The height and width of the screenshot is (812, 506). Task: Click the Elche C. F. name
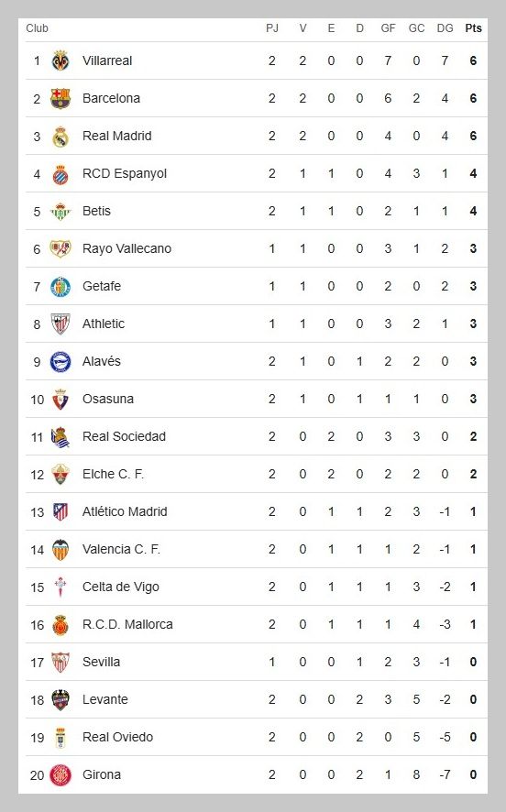click(x=113, y=474)
